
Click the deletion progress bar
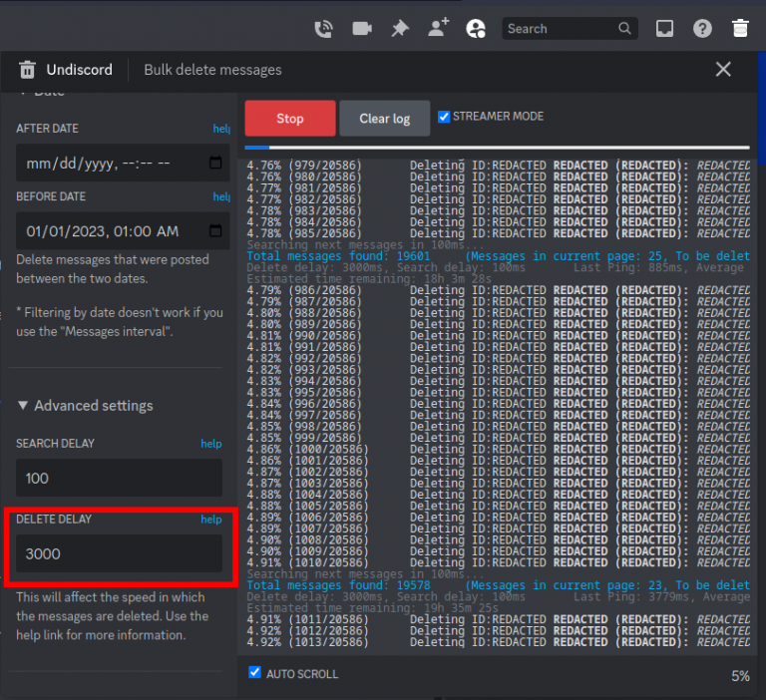tap(498, 147)
